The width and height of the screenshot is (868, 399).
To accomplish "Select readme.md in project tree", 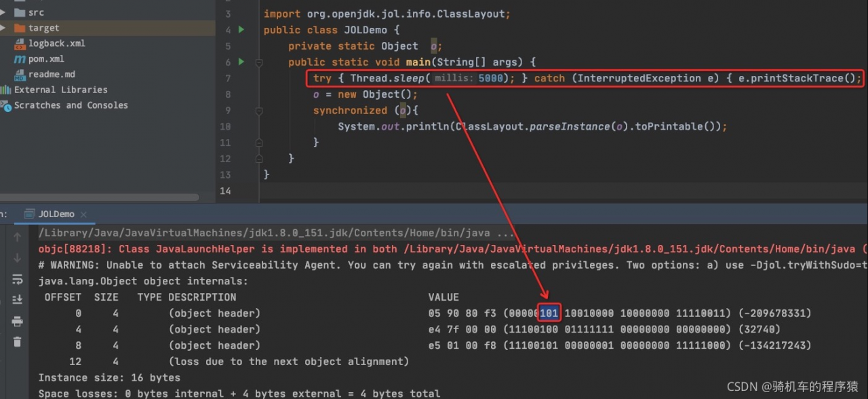I will pyautogui.click(x=52, y=75).
